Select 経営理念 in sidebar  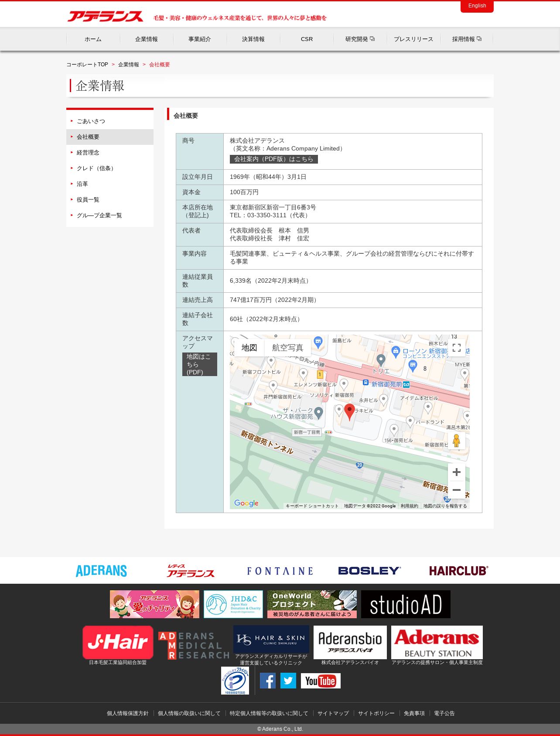(x=110, y=153)
